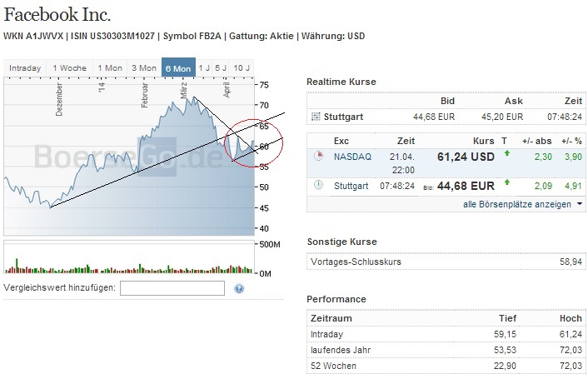This screenshot has height=374, width=588.
Task: Click the green up arrow for Stuttgart
Action: coord(506,182)
